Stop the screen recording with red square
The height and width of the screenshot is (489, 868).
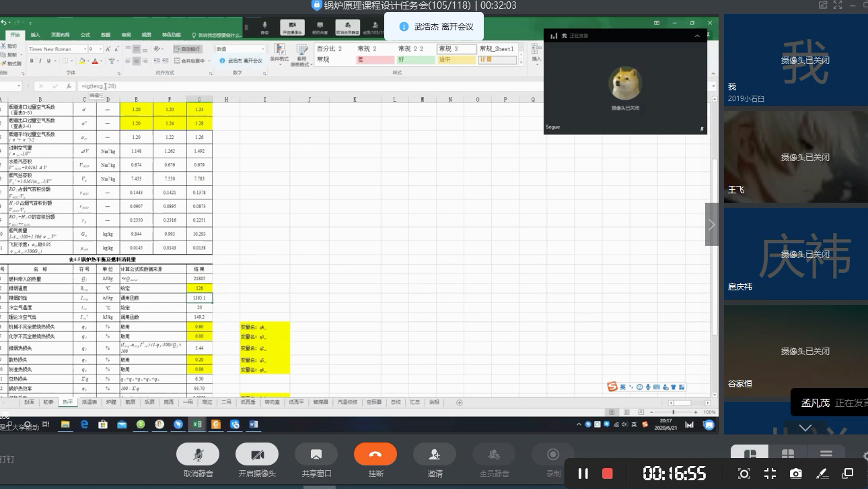click(x=608, y=474)
